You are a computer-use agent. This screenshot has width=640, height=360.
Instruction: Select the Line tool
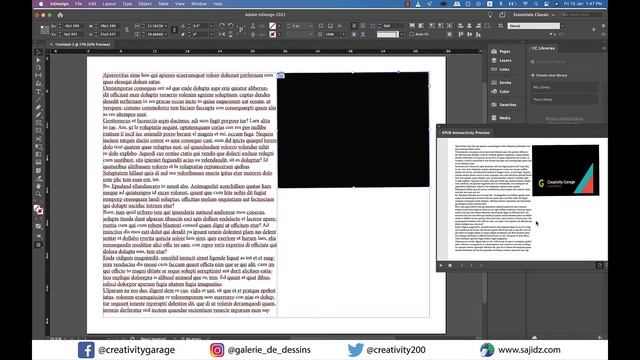(38, 99)
